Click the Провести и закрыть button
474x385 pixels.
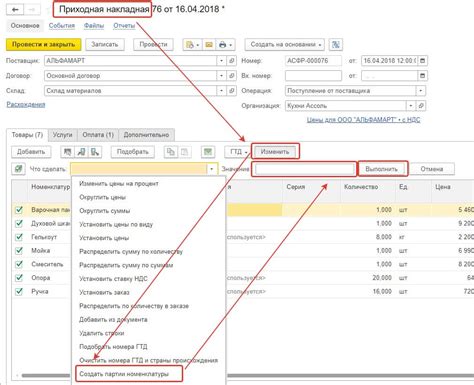pos(43,44)
